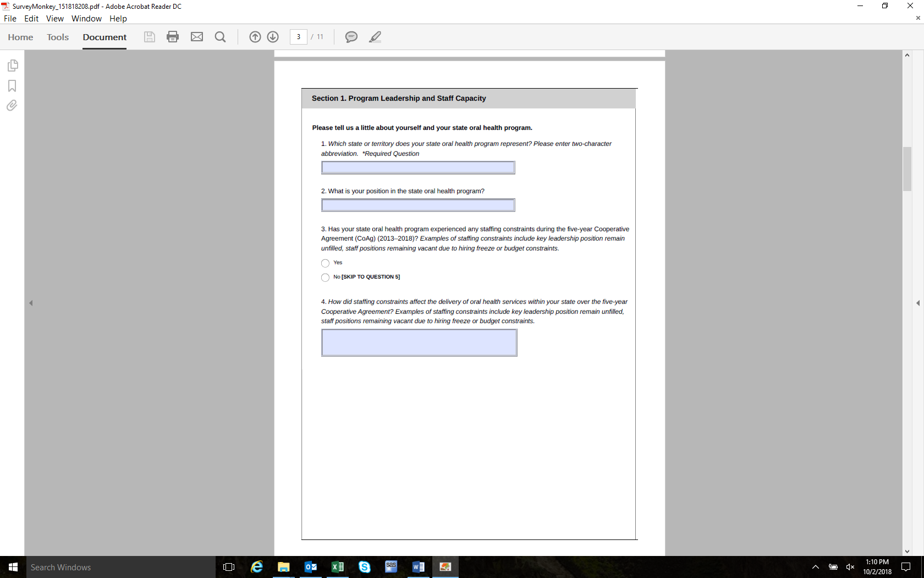This screenshot has height=578, width=924.
Task: Click the Save file icon
Action: coord(149,37)
